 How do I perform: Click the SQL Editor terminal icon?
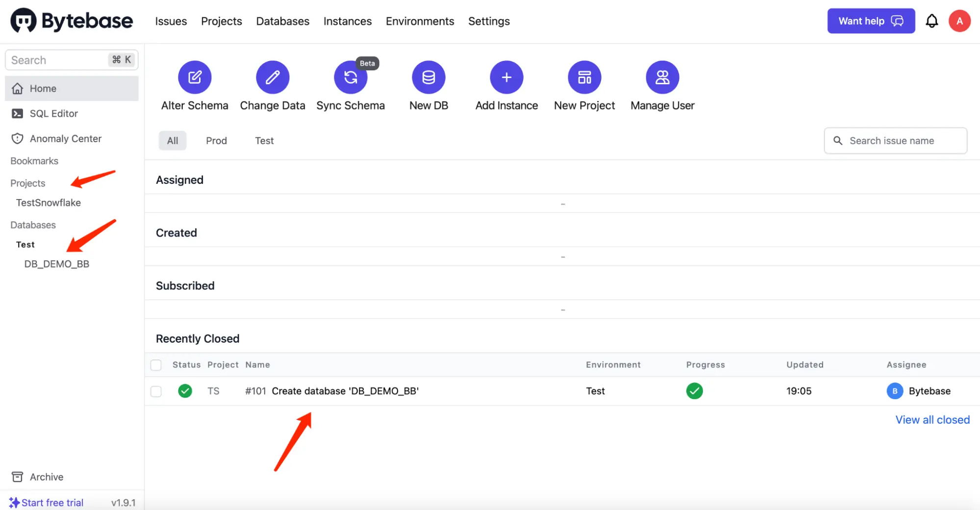[17, 114]
